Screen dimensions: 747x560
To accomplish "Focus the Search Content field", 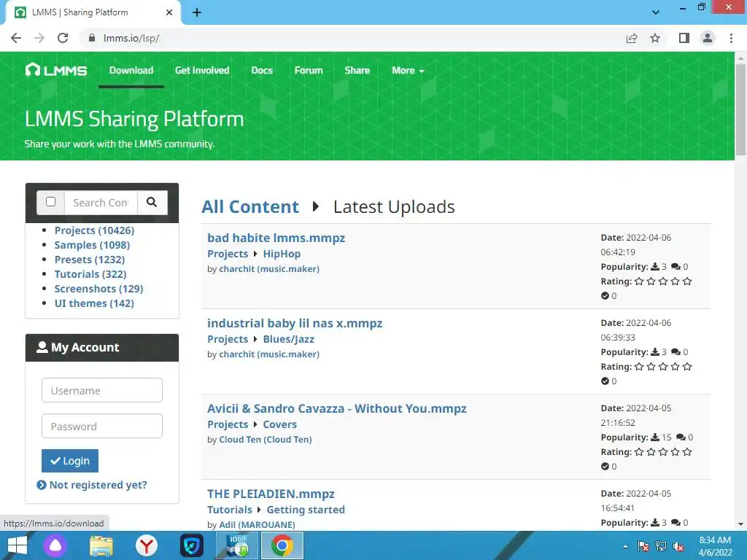I will click(x=101, y=203).
